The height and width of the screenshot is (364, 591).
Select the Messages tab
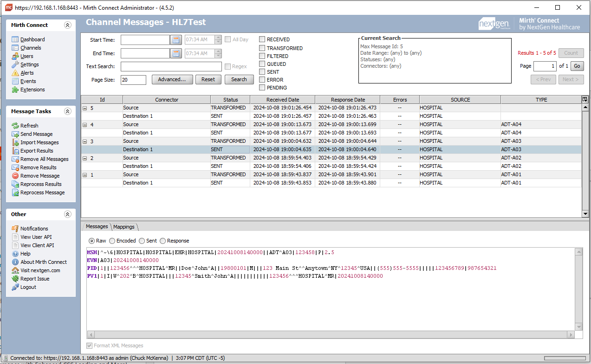pos(97,226)
